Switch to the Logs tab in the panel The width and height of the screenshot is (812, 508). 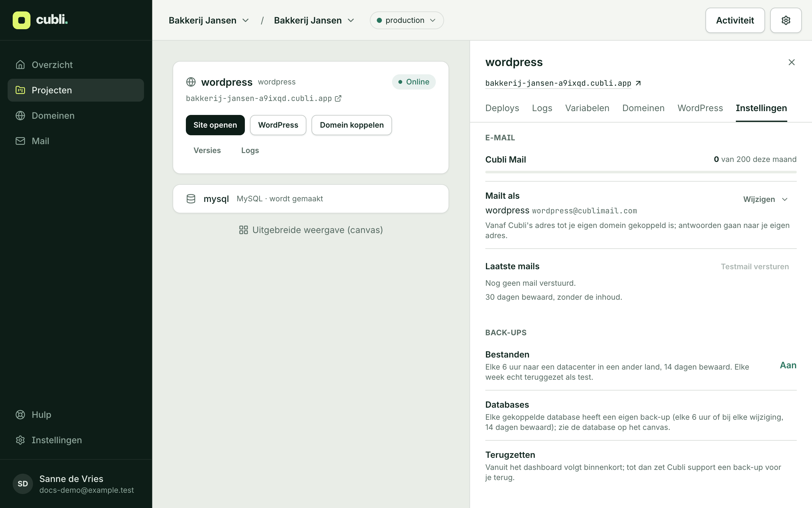pos(542,108)
